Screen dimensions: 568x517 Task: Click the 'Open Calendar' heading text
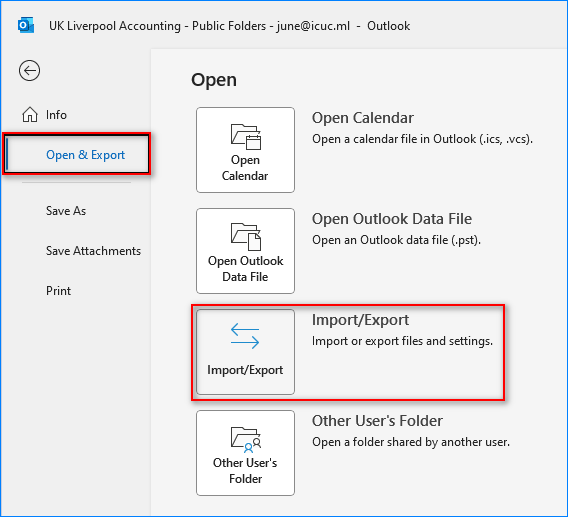(363, 118)
